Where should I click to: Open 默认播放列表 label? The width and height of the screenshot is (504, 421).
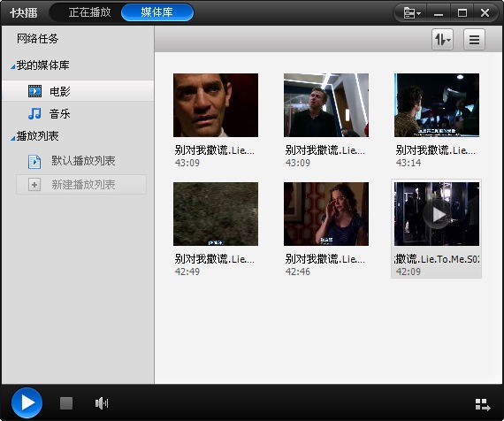coord(83,161)
